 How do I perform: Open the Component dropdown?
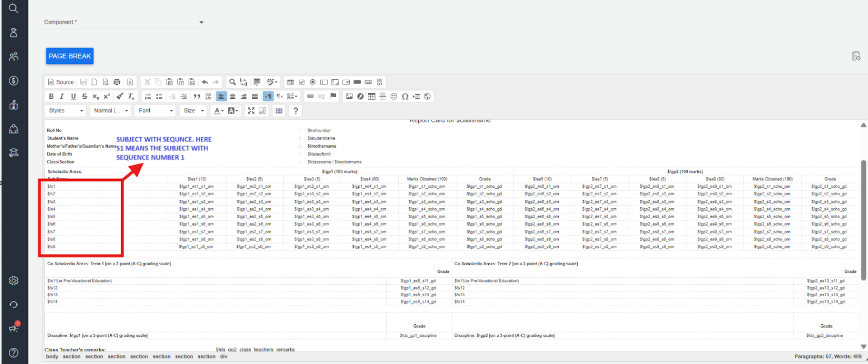[125, 22]
